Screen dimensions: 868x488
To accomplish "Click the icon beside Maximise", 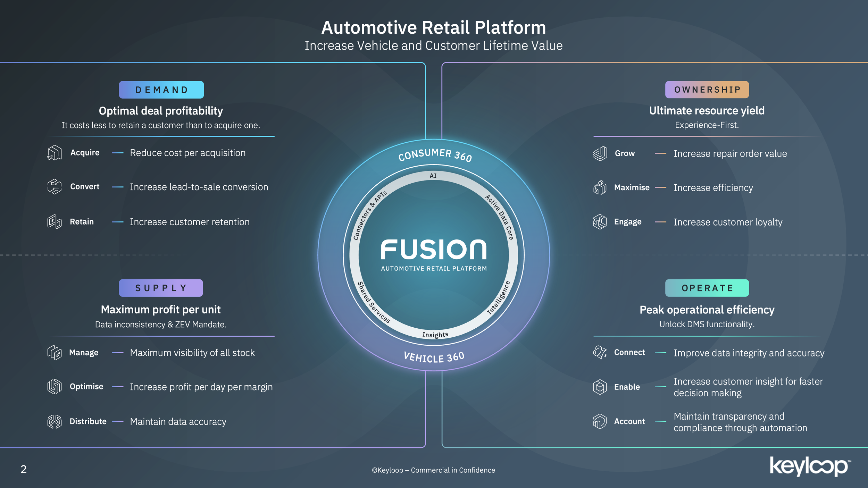I will point(600,187).
